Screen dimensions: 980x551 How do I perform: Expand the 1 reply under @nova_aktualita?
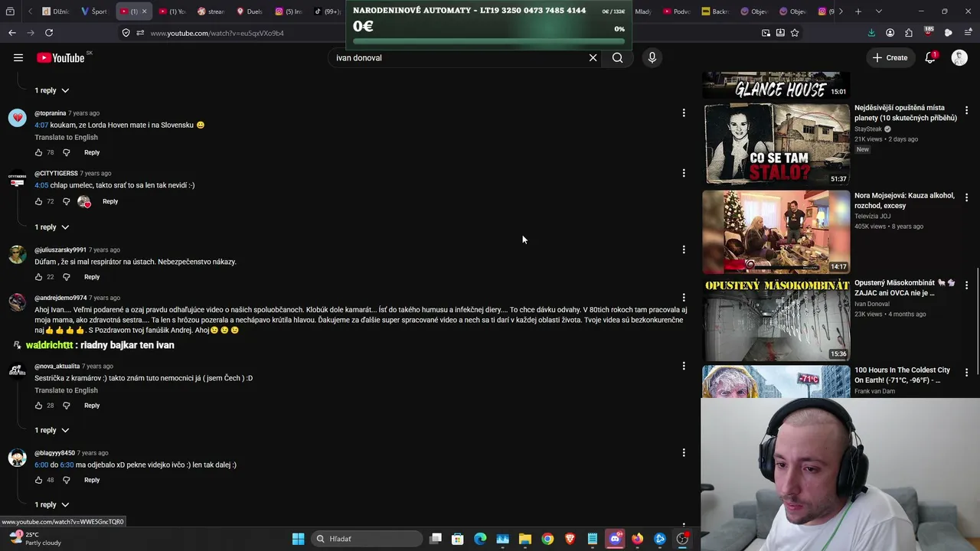52,430
